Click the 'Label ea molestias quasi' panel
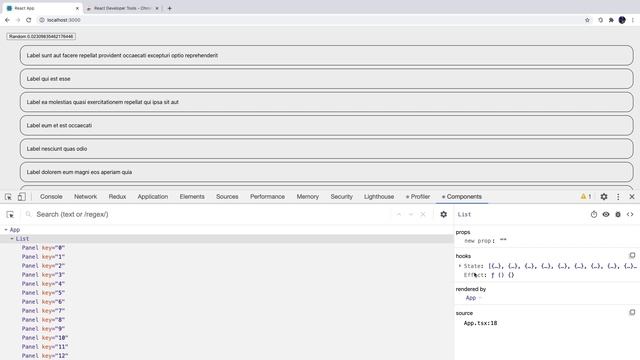 click(327, 102)
